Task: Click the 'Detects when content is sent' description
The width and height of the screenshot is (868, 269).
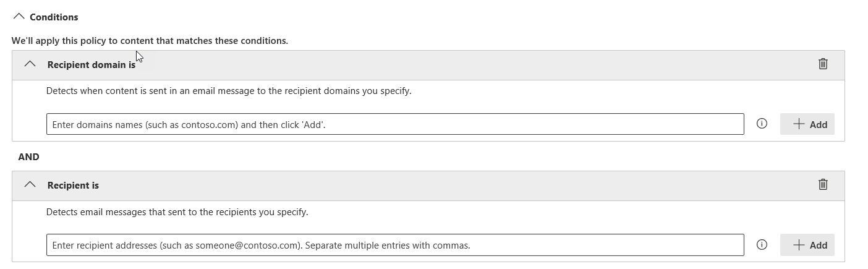Action: click(x=229, y=91)
